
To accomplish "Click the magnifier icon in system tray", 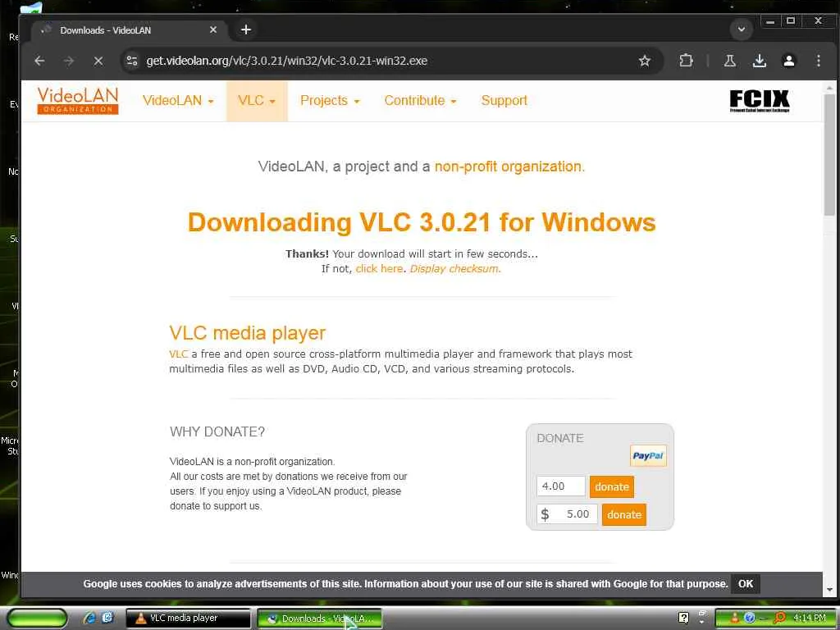I will coord(780,619).
